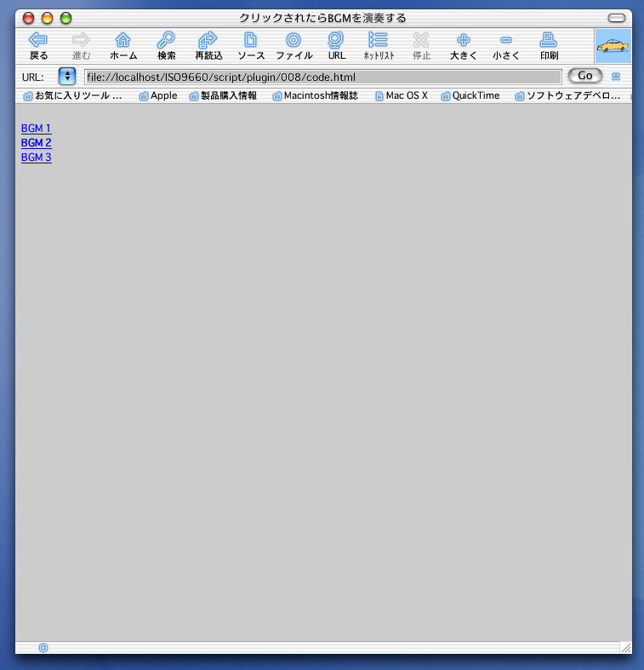This screenshot has height=670, width=644.
Task: Click the status bar circle icon
Action: tap(43, 648)
